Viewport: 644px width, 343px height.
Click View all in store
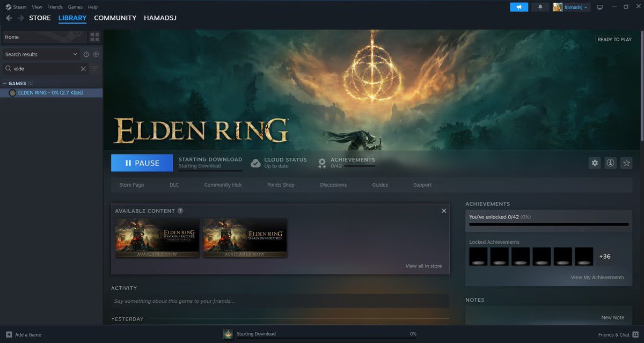pyautogui.click(x=423, y=266)
